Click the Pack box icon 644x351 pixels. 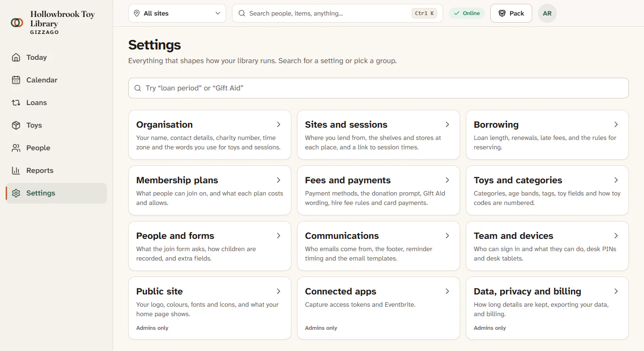[502, 13]
